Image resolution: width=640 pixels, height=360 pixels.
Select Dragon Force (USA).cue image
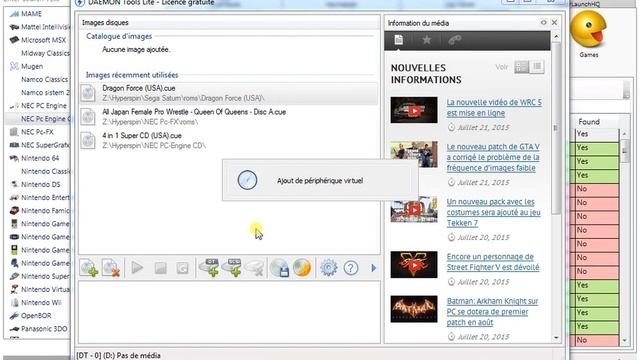coord(229,93)
